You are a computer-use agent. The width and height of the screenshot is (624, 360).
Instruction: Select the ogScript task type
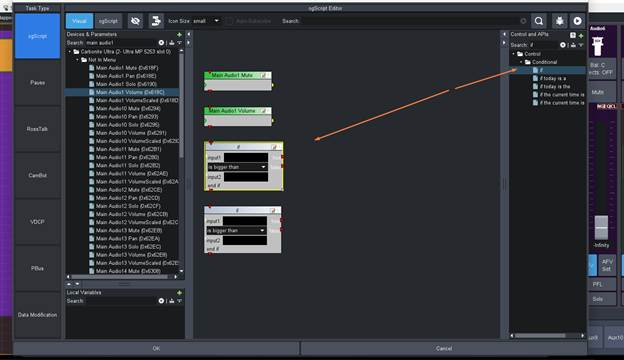(x=37, y=36)
